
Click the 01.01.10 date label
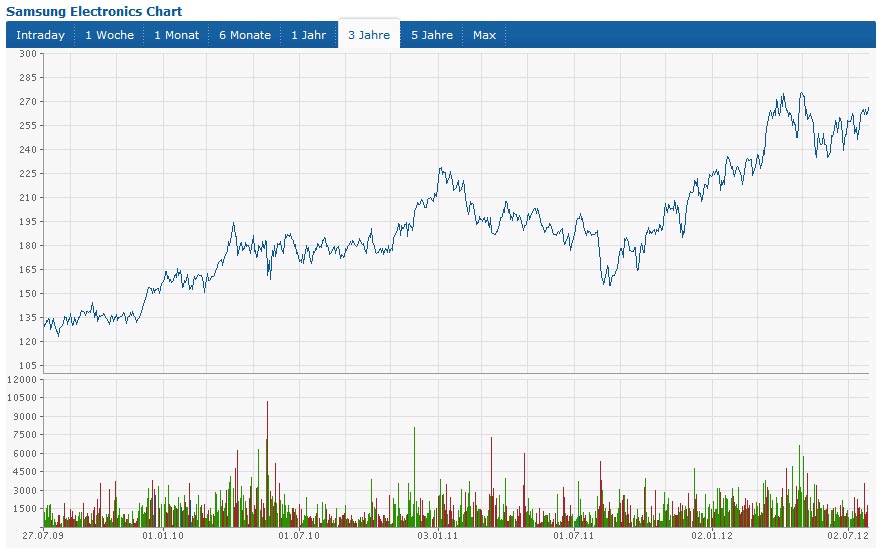163,537
